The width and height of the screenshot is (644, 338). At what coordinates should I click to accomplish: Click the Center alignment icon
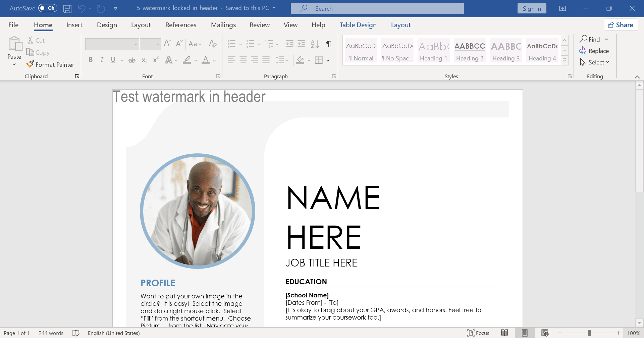pos(243,60)
